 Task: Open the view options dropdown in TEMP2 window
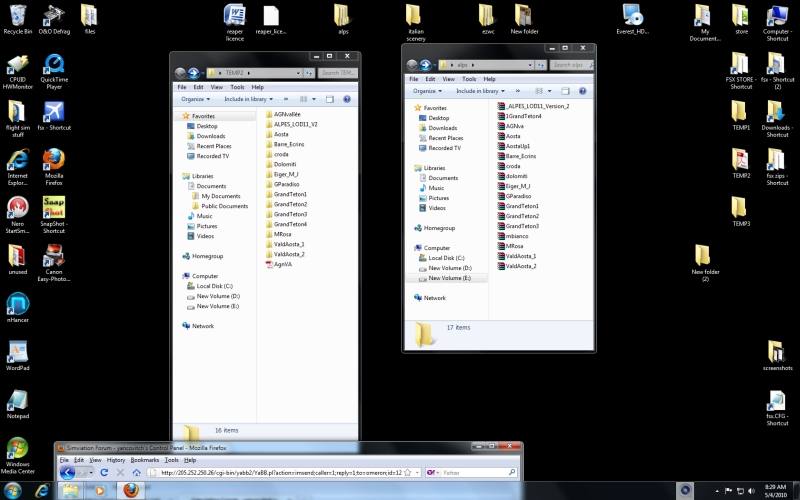point(316,99)
